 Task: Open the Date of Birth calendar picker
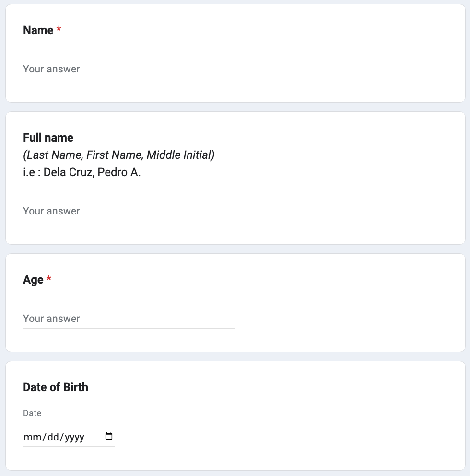(109, 437)
